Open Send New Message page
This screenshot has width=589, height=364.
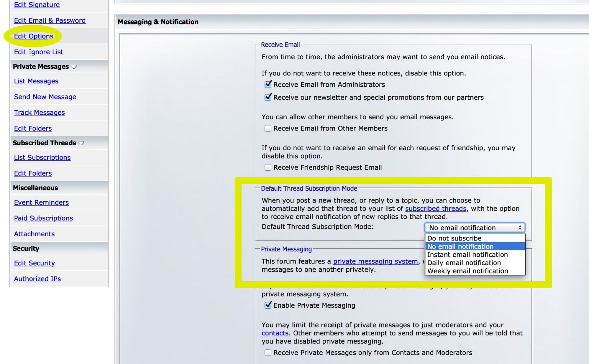coord(45,97)
